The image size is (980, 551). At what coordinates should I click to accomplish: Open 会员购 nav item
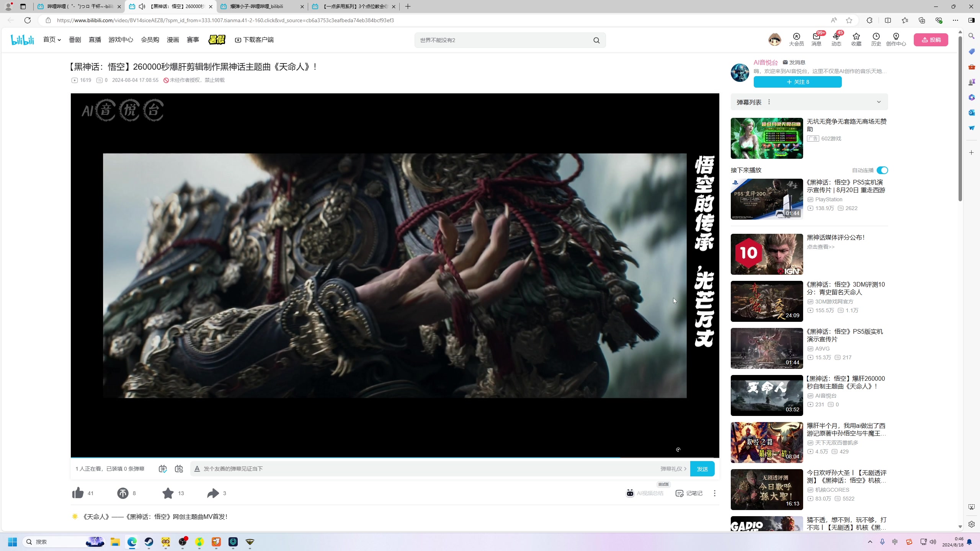coord(150,39)
